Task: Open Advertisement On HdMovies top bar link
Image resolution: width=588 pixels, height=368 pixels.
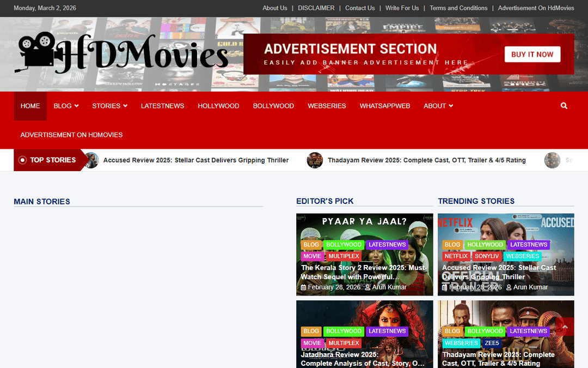Action: 536,8
